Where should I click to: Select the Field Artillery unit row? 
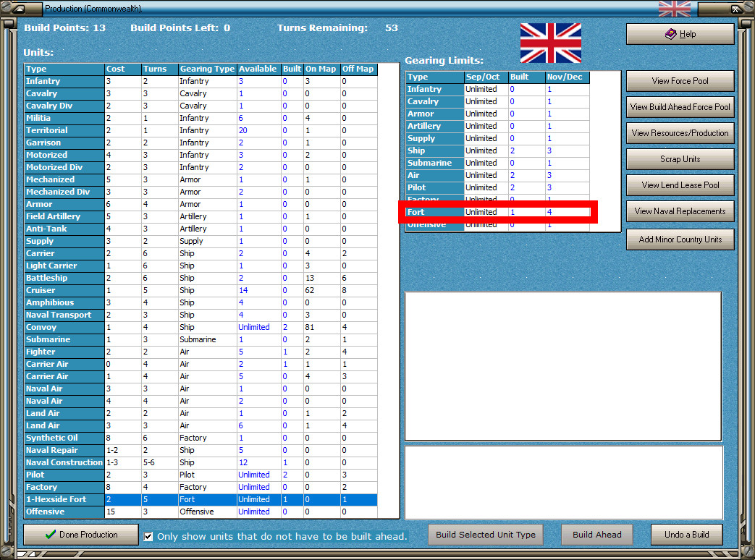point(201,216)
